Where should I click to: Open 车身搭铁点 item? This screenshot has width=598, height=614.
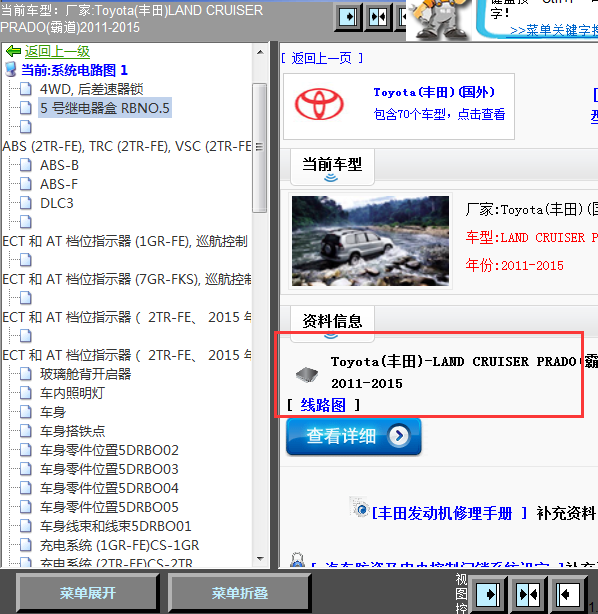coord(72,431)
